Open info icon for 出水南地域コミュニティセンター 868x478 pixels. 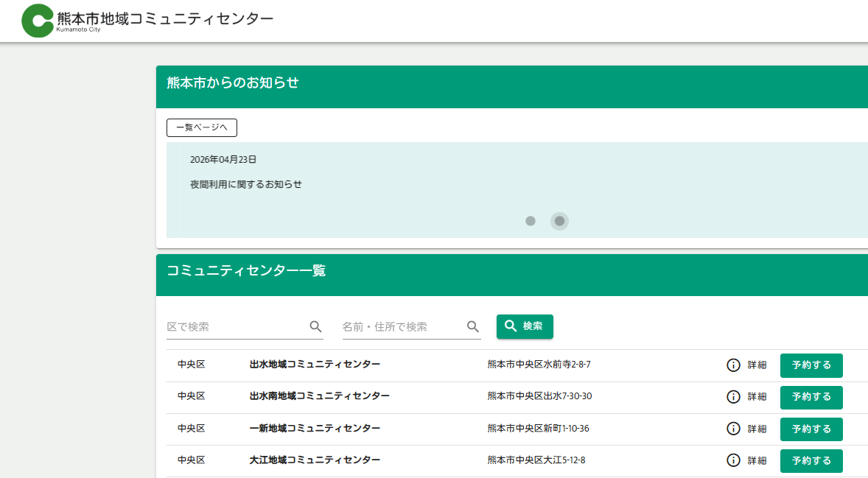(x=733, y=397)
